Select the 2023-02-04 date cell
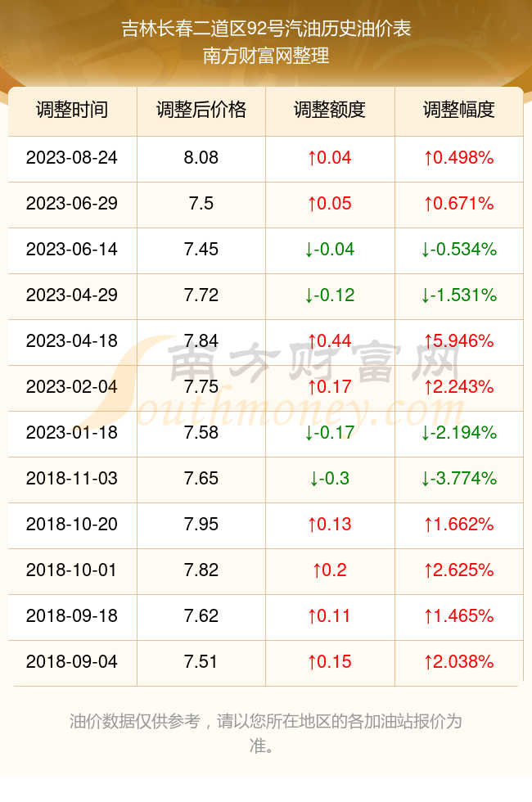Viewport: 532px width, 802px height. 72,386
